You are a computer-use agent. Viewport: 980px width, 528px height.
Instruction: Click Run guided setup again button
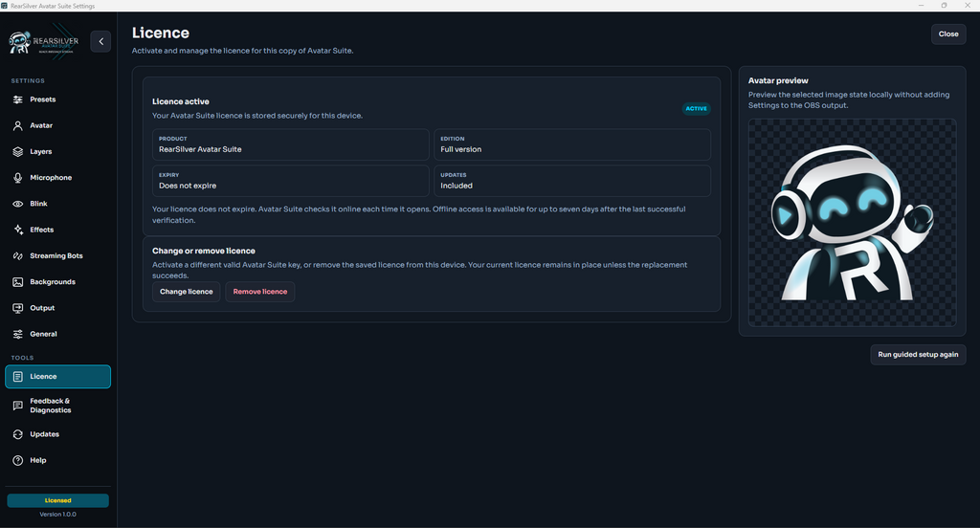pyautogui.click(x=918, y=355)
